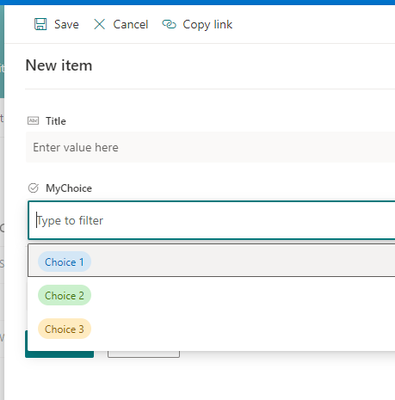Click the floppy disk Save icon

click(x=41, y=24)
